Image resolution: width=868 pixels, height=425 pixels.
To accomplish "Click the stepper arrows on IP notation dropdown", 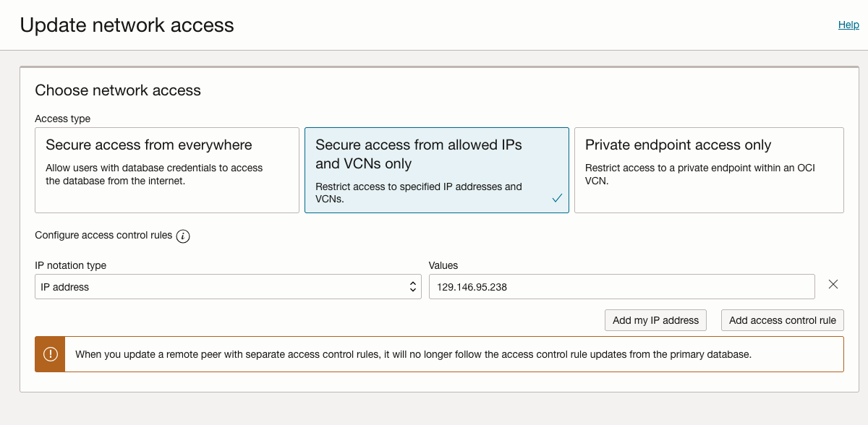I will click(412, 286).
